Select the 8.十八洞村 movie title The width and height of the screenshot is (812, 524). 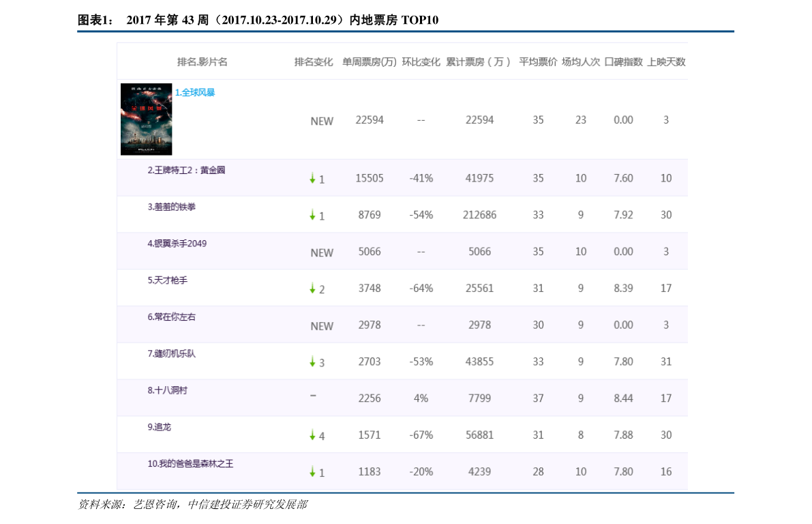167,391
